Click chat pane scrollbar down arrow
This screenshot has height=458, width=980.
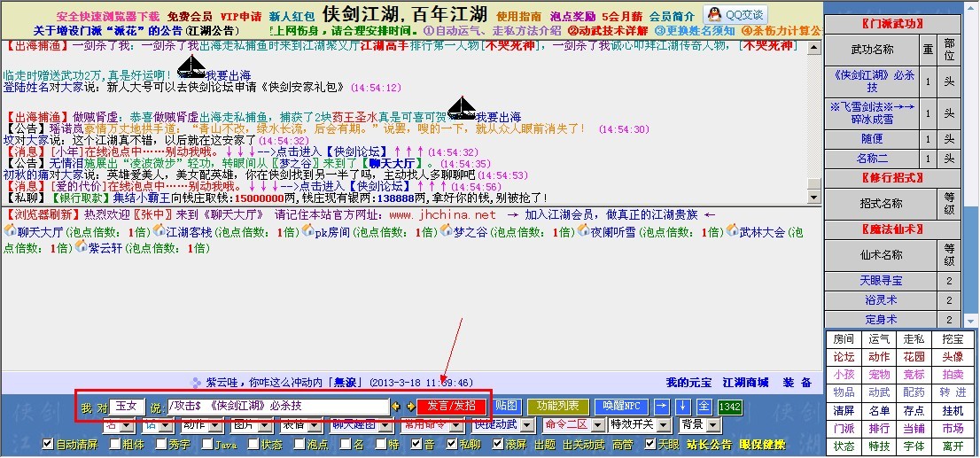813,198
